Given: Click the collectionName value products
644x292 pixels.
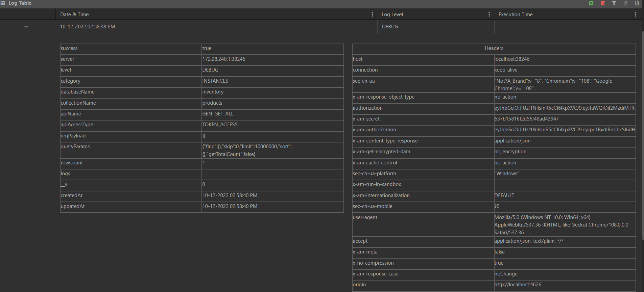Looking at the screenshot, I should [212, 103].
